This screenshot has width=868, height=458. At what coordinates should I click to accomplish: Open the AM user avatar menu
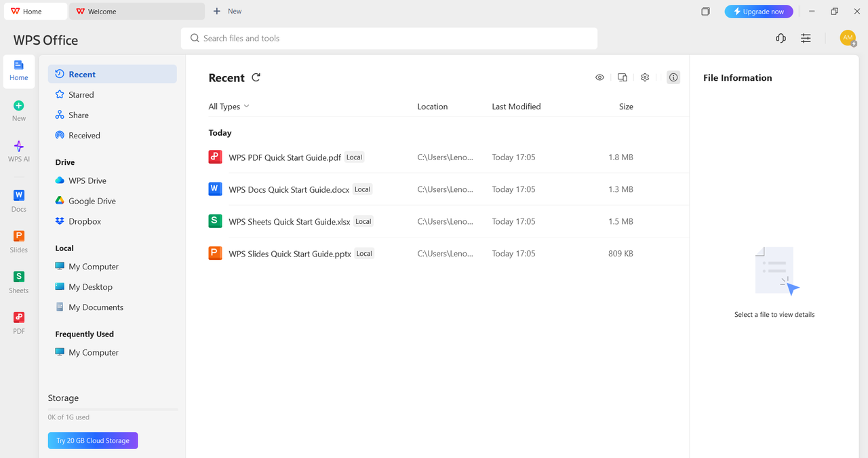point(848,38)
